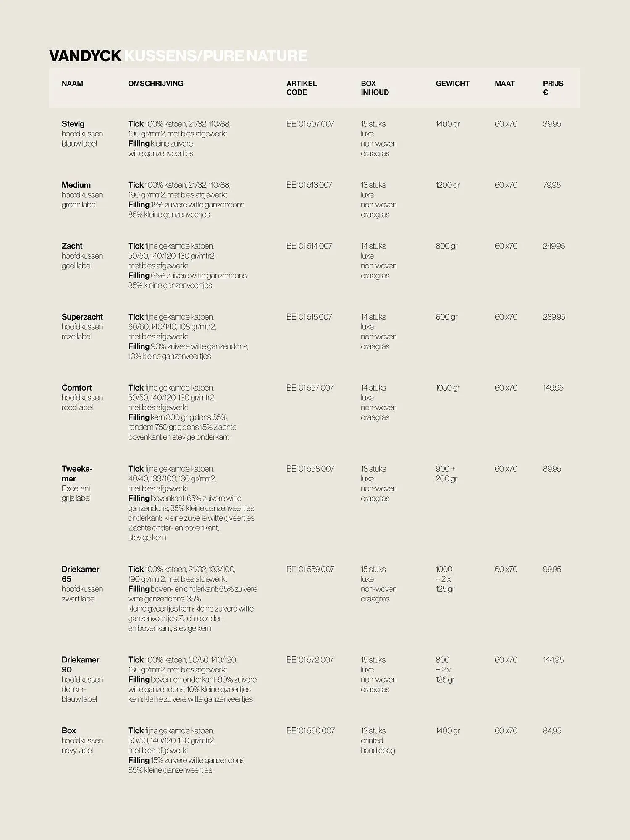Viewport: 630px width, 840px height.
Task: Select the Medium hoofdkussen product name
Action: [76, 185]
